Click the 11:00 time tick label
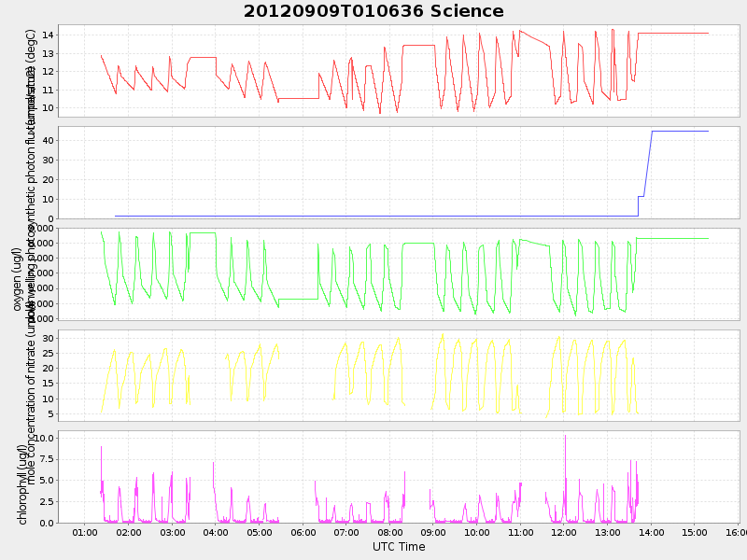Image resolution: width=747 pixels, height=560 pixels. (x=520, y=532)
